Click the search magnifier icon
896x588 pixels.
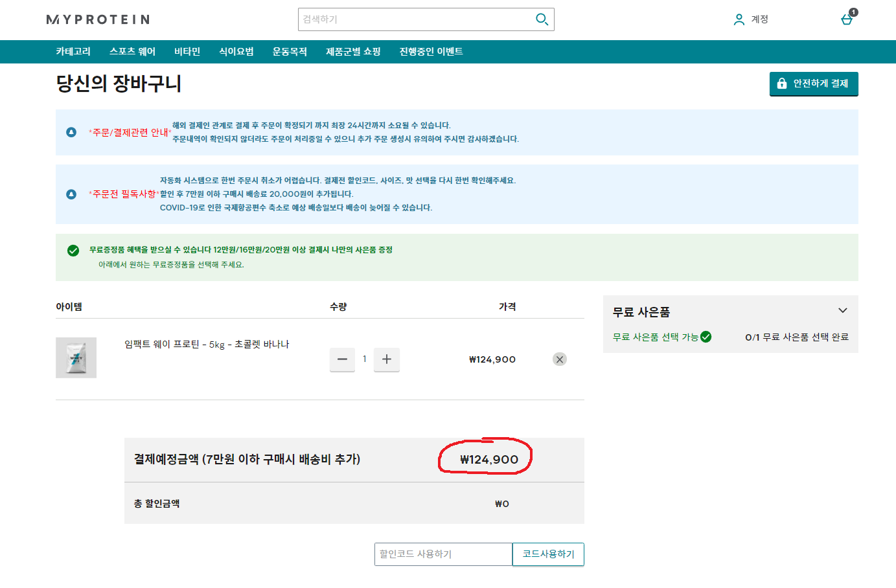pos(542,19)
